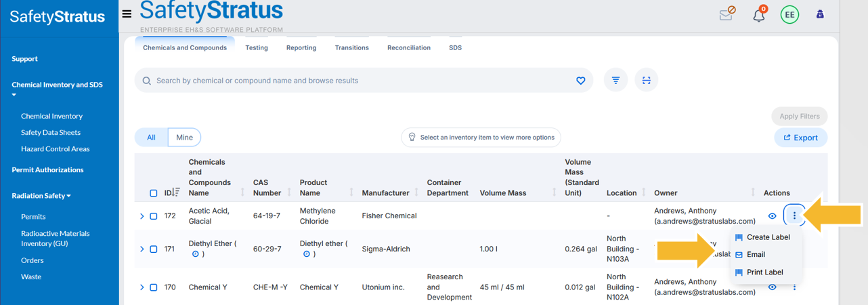868x305 pixels.
Task: Switch to the SDS tab
Action: click(456, 47)
